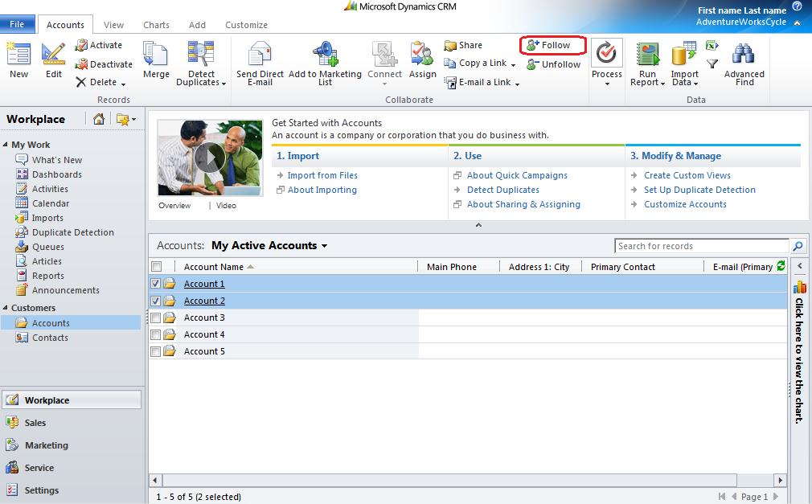Image resolution: width=812 pixels, height=504 pixels.
Task: Click the Create Custom Views link
Action: pyautogui.click(x=687, y=175)
